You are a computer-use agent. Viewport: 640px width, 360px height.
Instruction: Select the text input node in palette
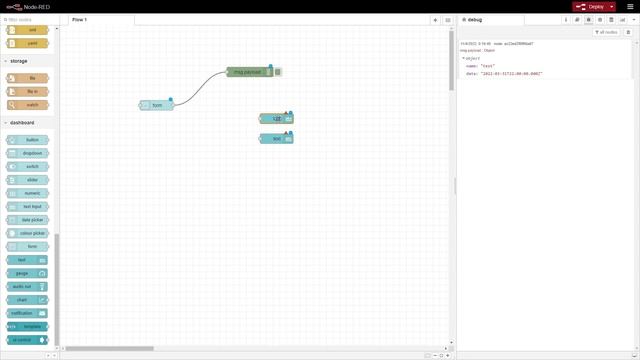click(28, 207)
